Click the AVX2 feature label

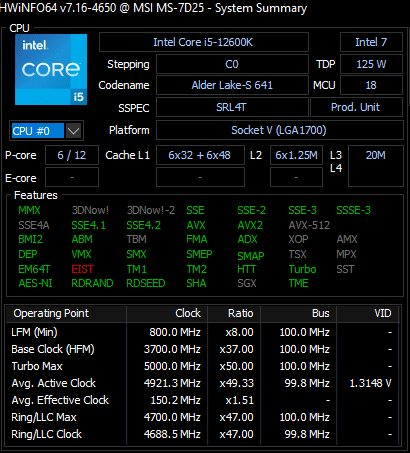click(250, 225)
